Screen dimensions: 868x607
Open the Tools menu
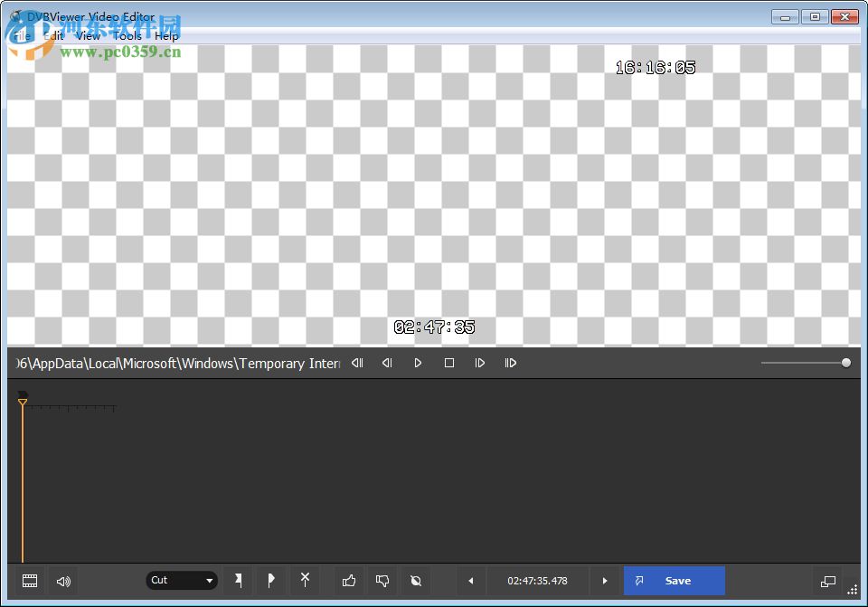point(127,35)
